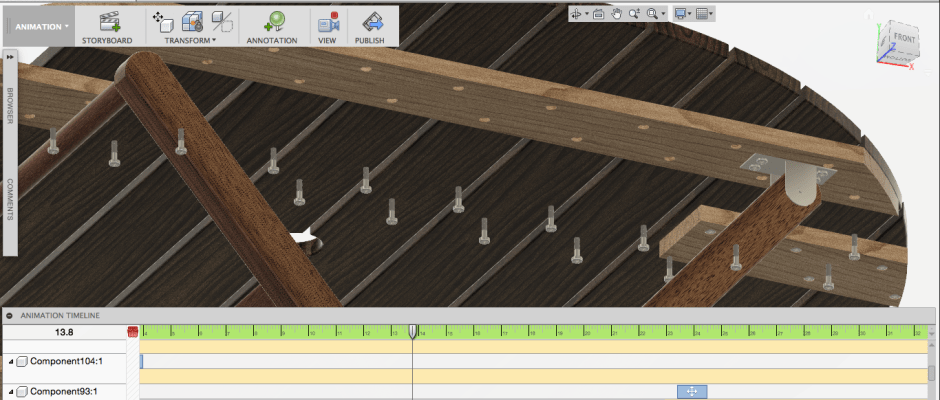
Task: Collapse the Animation Timeline panel
Action: tap(10, 315)
